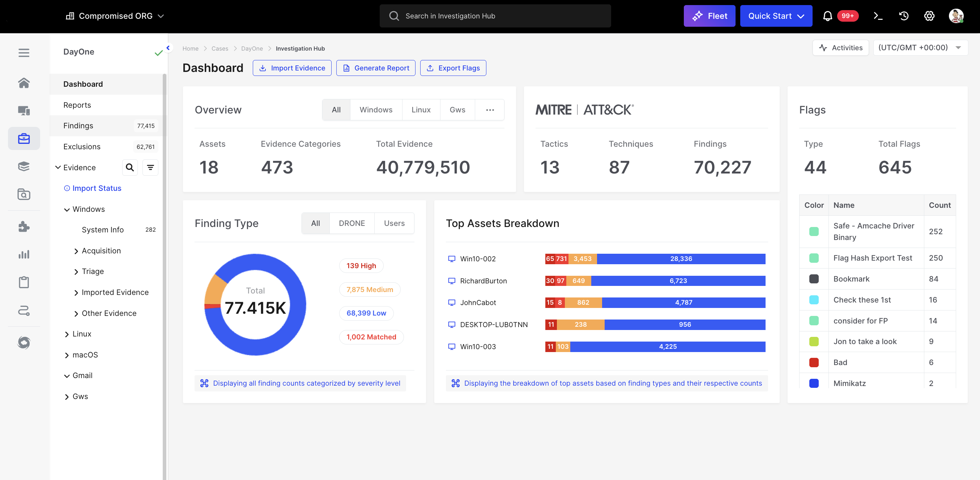Click the red Bad flag color swatch
Viewport: 980px width, 480px height.
813,363
